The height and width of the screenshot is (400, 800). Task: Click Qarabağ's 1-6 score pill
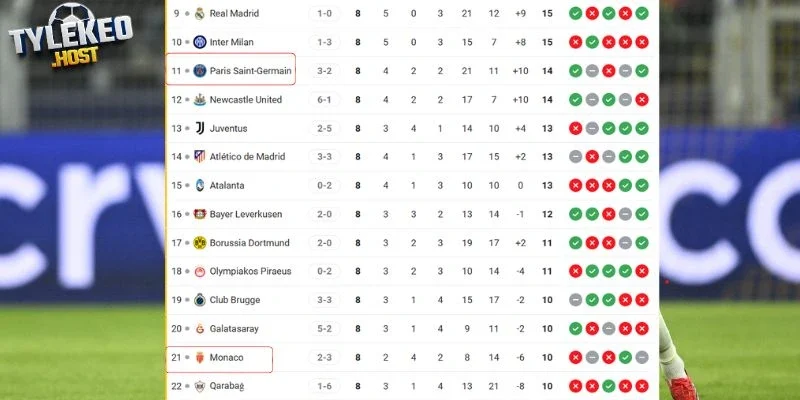[x=325, y=386]
